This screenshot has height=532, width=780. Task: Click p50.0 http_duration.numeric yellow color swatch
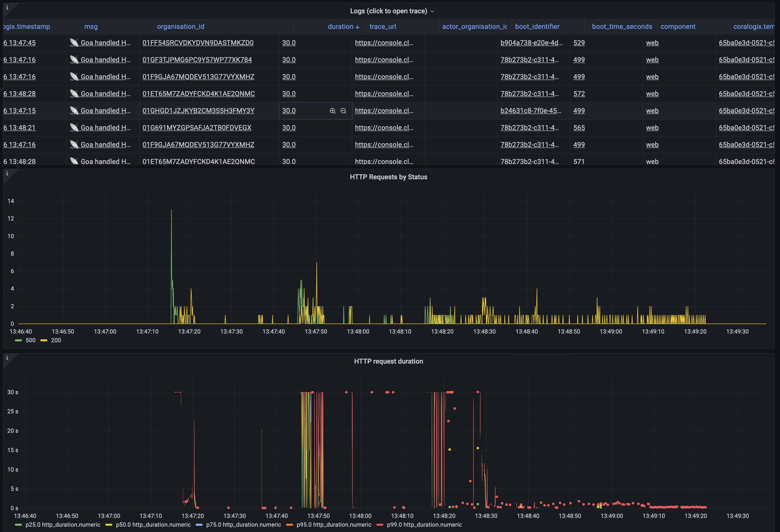(109, 525)
